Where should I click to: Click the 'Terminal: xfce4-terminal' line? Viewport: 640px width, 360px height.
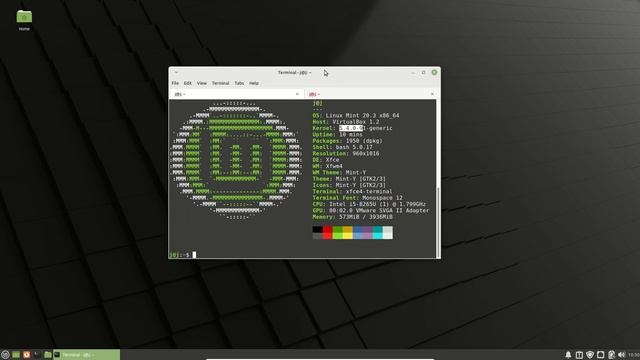pyautogui.click(x=352, y=191)
